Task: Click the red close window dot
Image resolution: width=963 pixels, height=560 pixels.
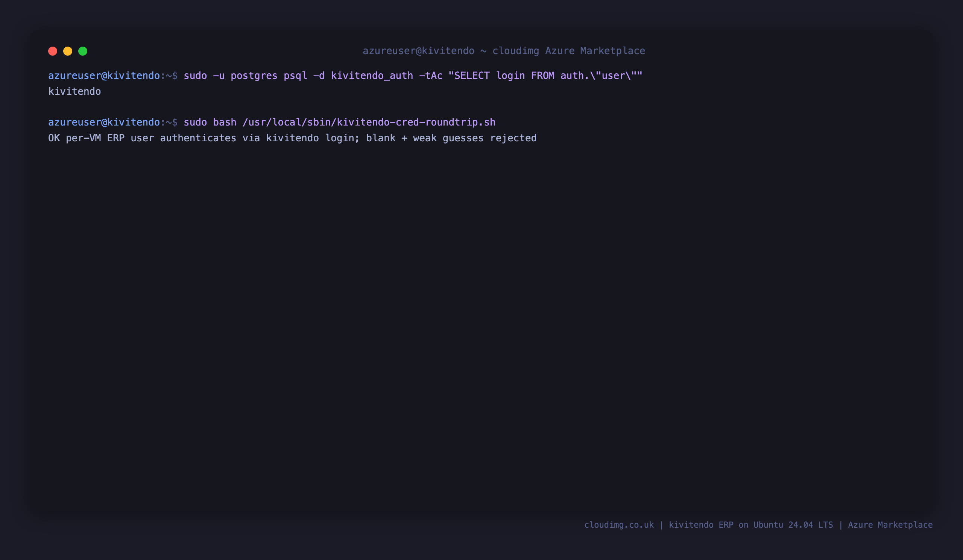Action: (x=53, y=51)
